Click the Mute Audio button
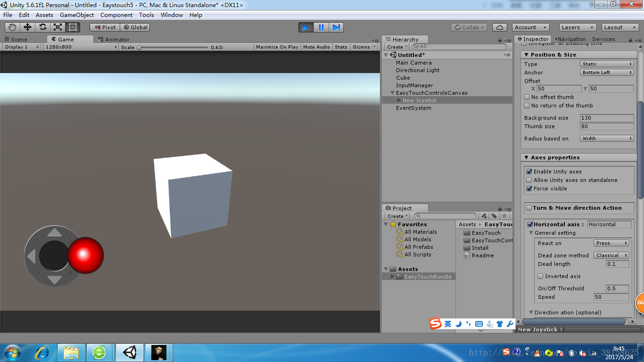The width and height of the screenshot is (644, 362). (316, 47)
